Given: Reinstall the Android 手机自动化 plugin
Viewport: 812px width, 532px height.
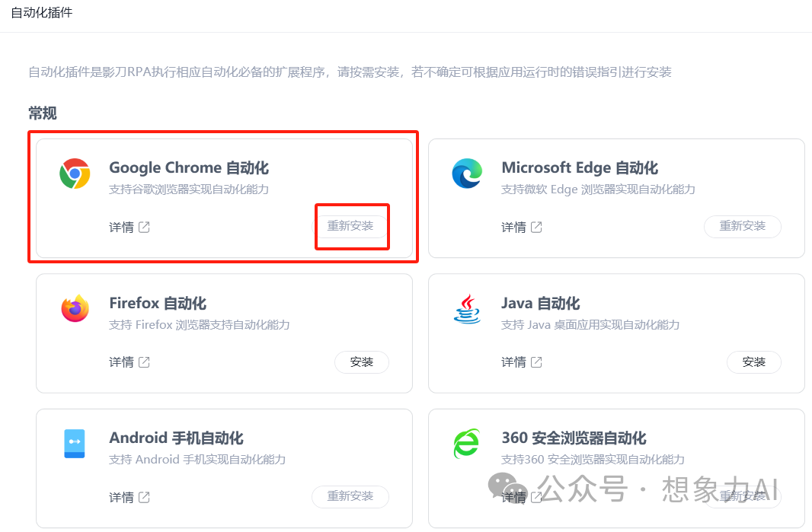Looking at the screenshot, I should [x=350, y=496].
